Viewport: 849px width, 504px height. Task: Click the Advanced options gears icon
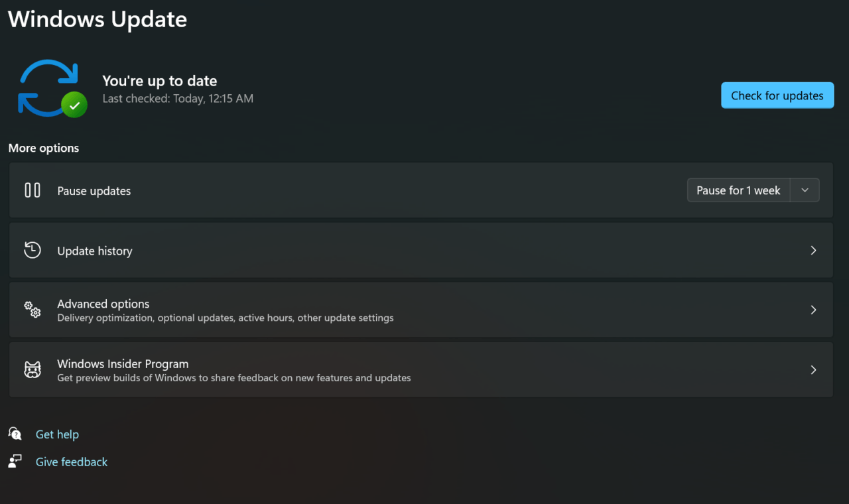[x=33, y=310]
